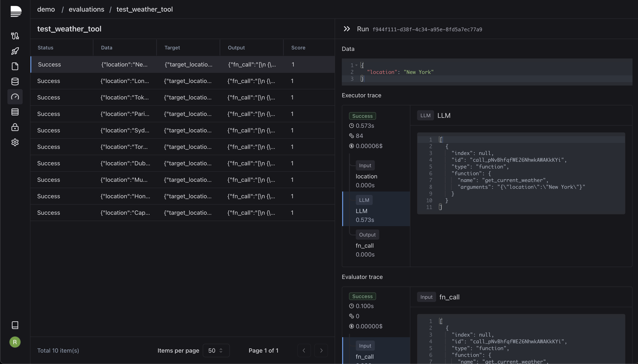This screenshot has width=638, height=364.
Task: Open the settings gear icon
Action: coord(15,142)
